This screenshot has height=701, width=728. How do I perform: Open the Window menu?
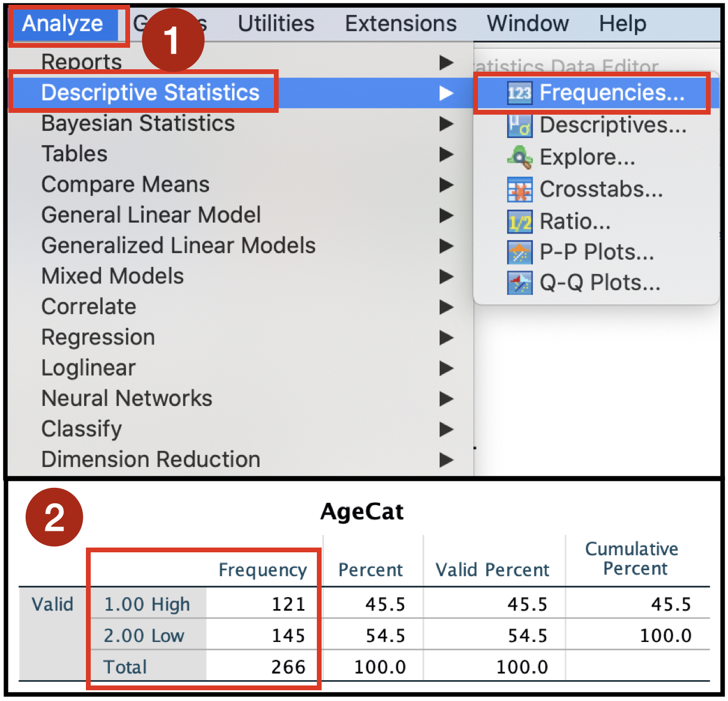tap(528, 23)
